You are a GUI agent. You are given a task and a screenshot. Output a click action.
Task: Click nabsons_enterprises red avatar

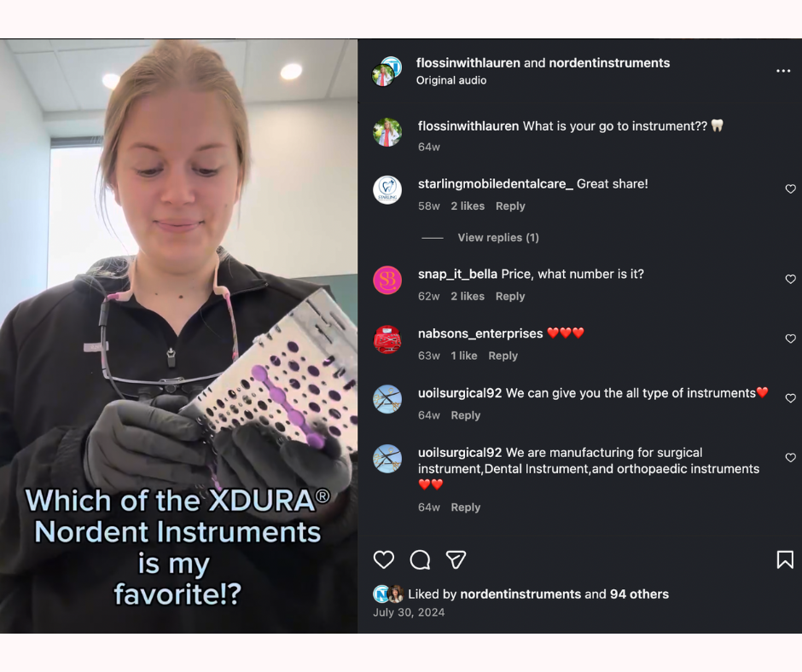click(x=387, y=339)
